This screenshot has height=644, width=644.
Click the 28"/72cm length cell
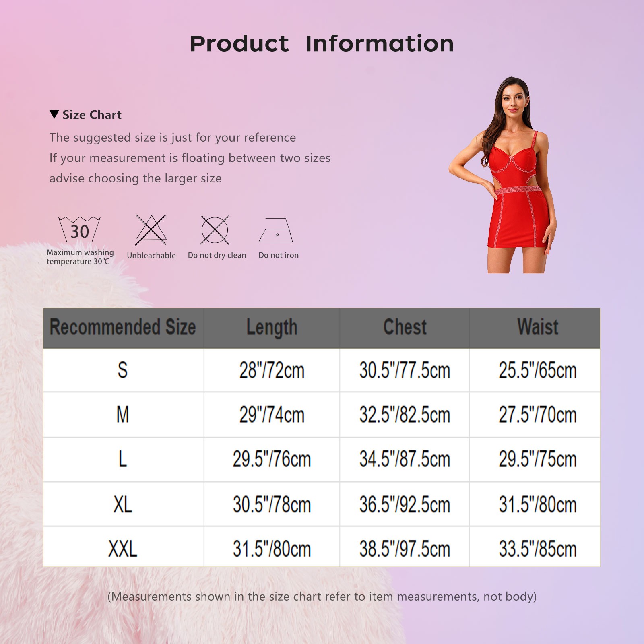tap(272, 370)
